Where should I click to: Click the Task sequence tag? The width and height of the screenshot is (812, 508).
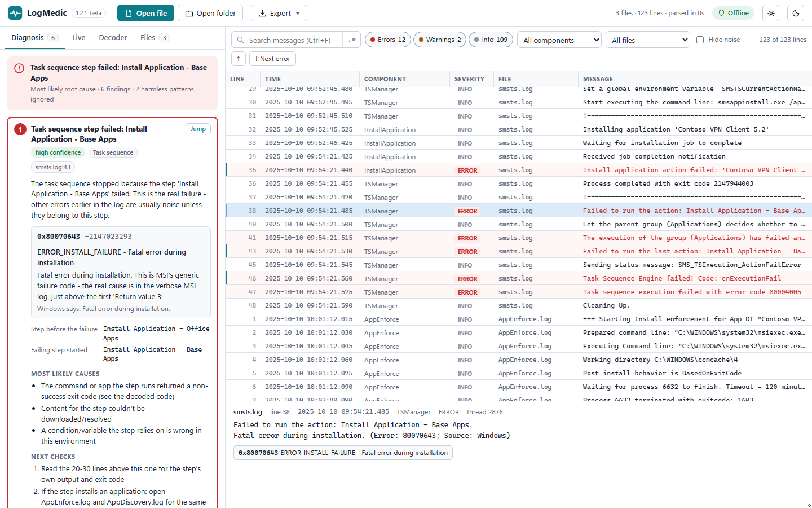tap(113, 152)
